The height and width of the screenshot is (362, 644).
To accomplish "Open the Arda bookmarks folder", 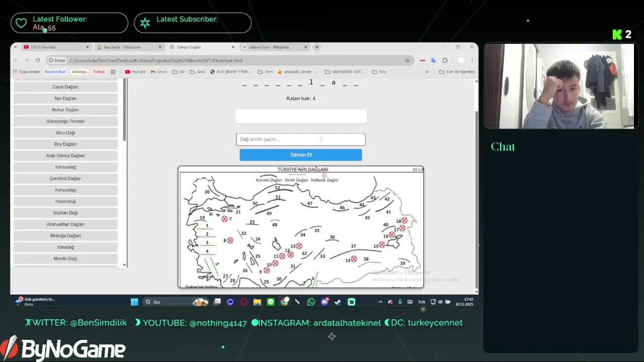I will click(197, 72).
